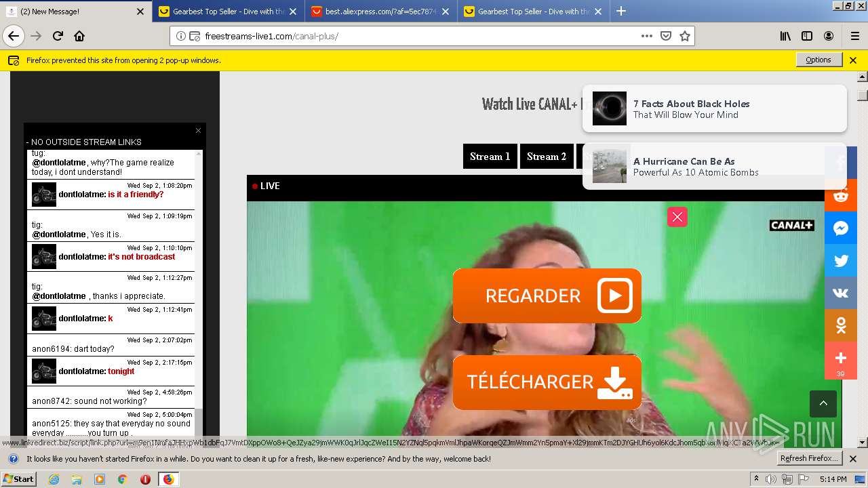Open the Library icon
868x488 pixels.
coord(785,36)
